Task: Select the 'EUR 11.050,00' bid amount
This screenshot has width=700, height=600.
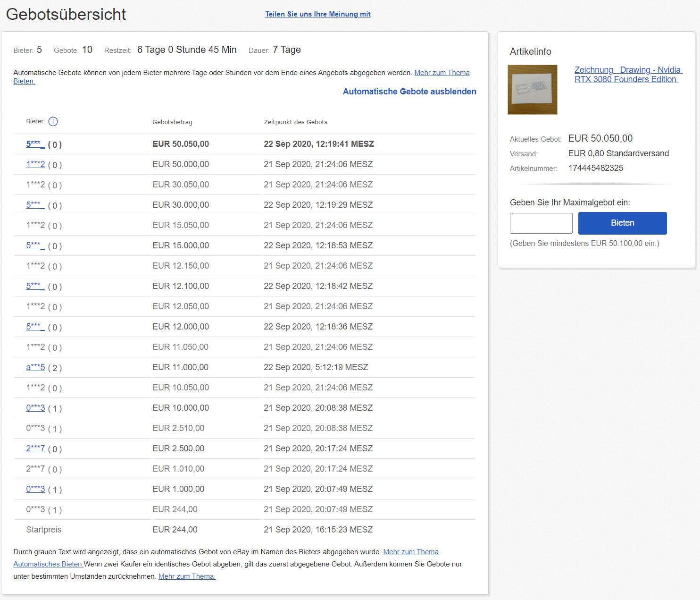Action: [181, 347]
